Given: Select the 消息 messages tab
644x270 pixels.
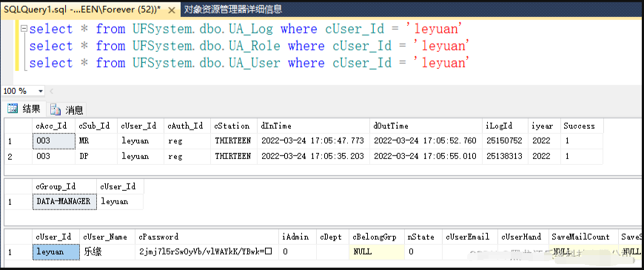Looking at the screenshot, I should (67, 109).
